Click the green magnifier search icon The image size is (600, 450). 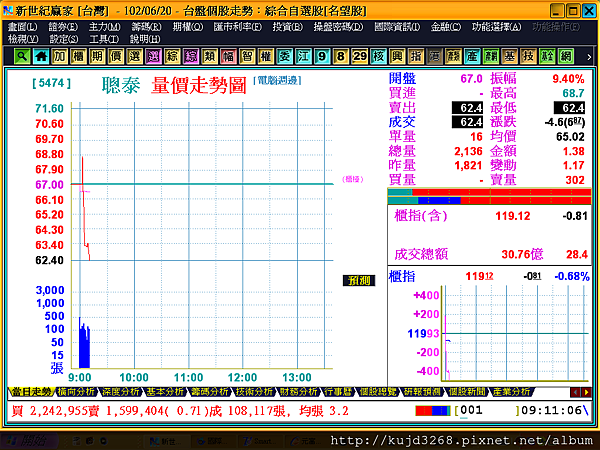22,56
